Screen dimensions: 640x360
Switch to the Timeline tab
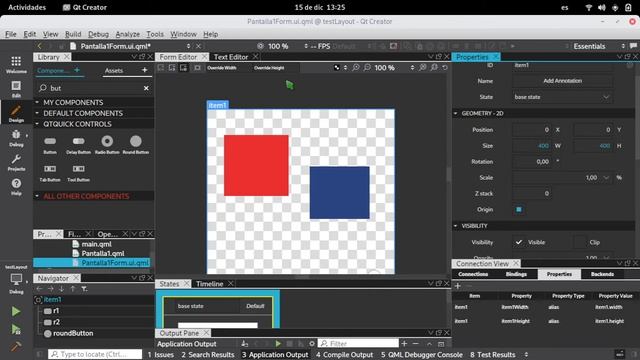(210, 284)
